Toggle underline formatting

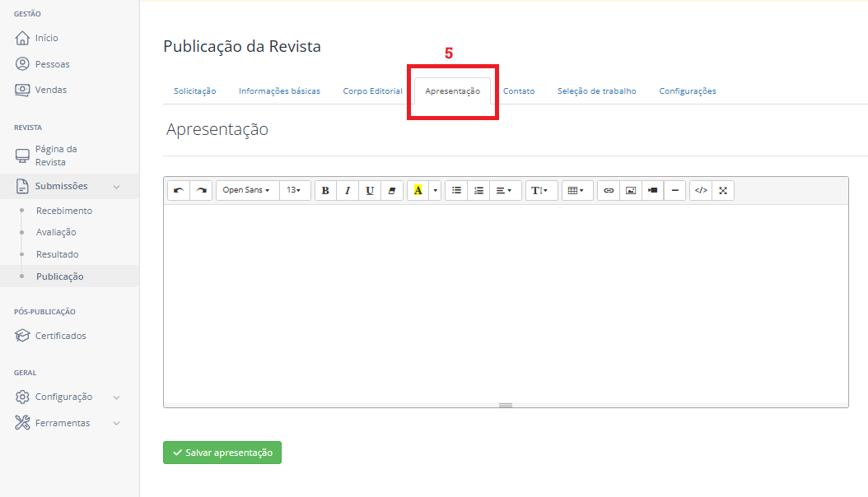click(x=370, y=190)
